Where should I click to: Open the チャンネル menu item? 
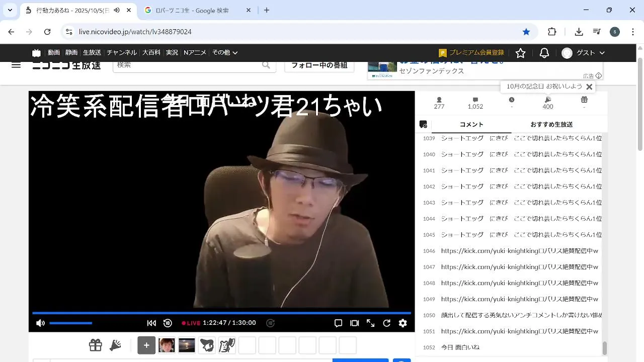(x=122, y=53)
